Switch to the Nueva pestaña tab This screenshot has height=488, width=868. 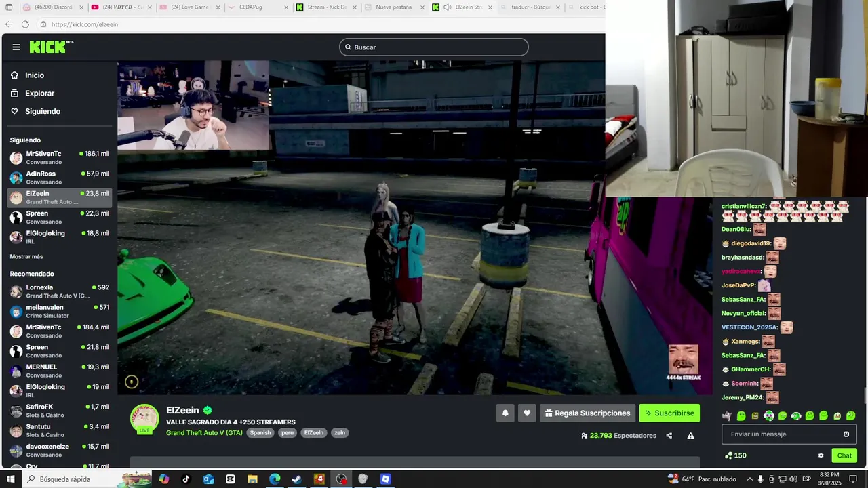tap(394, 7)
